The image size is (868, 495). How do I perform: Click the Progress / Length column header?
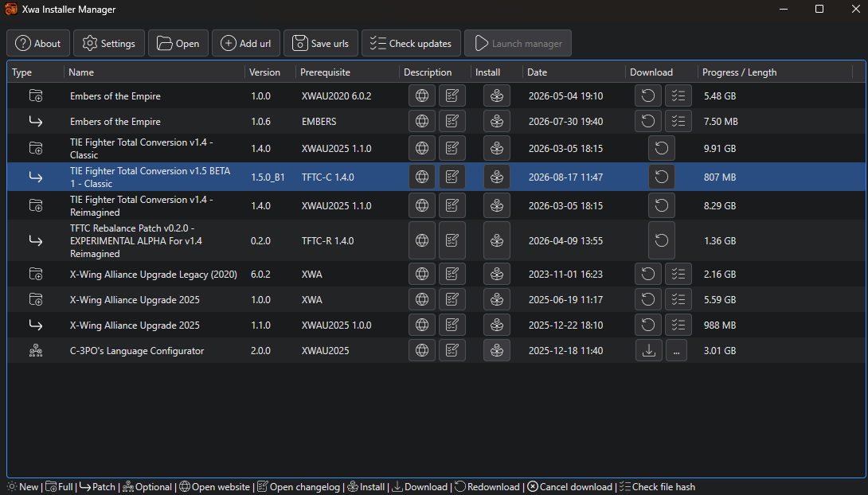pyautogui.click(x=775, y=72)
